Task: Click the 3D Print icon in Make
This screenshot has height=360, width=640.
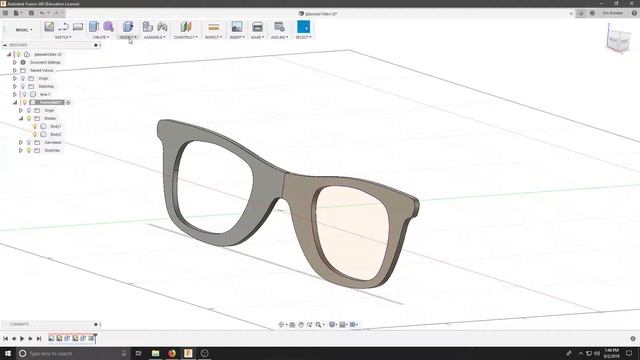Action: point(258,27)
